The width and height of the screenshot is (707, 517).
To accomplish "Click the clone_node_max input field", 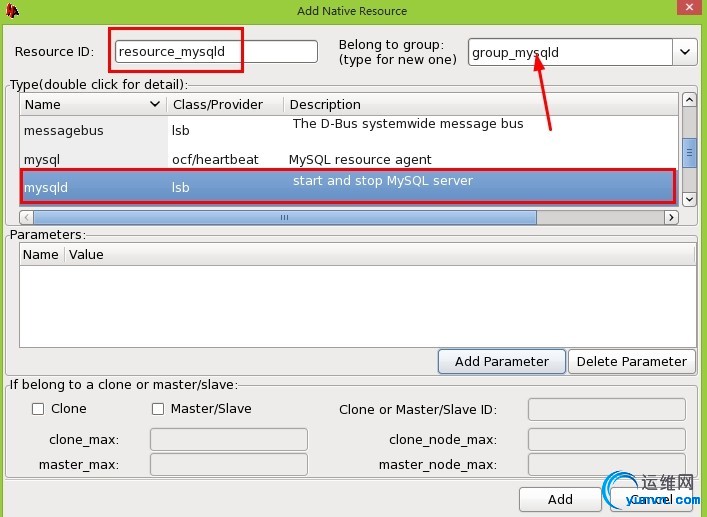I will [x=606, y=439].
